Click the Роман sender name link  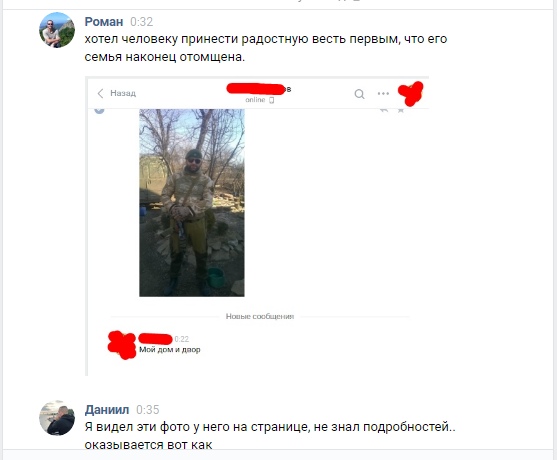click(x=104, y=22)
